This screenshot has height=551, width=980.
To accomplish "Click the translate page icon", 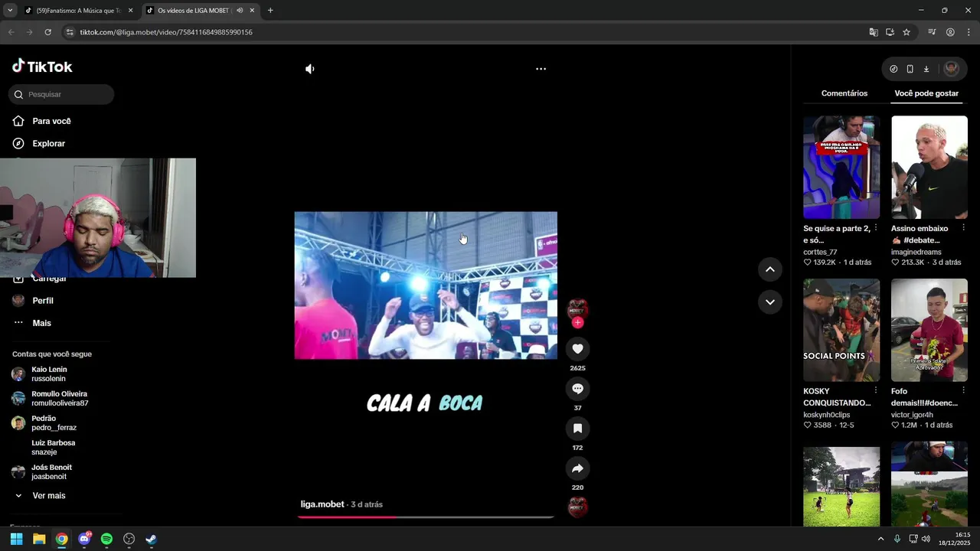I will pyautogui.click(x=874, y=32).
